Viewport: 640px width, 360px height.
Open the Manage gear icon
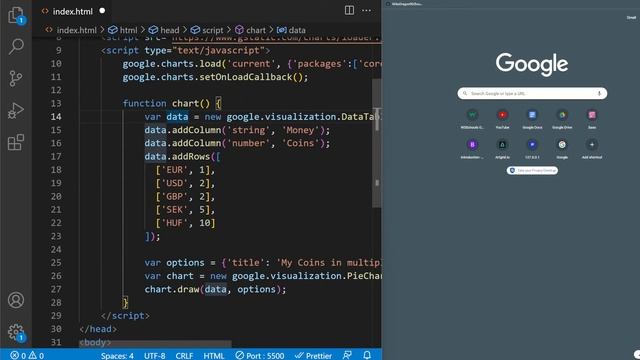click(16, 332)
